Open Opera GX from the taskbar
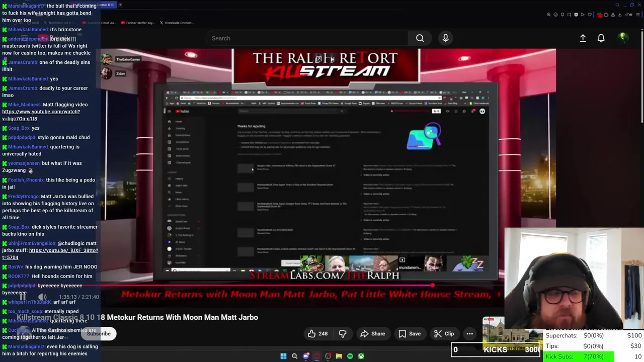Screen dimensions: 644x362 click(x=316, y=356)
